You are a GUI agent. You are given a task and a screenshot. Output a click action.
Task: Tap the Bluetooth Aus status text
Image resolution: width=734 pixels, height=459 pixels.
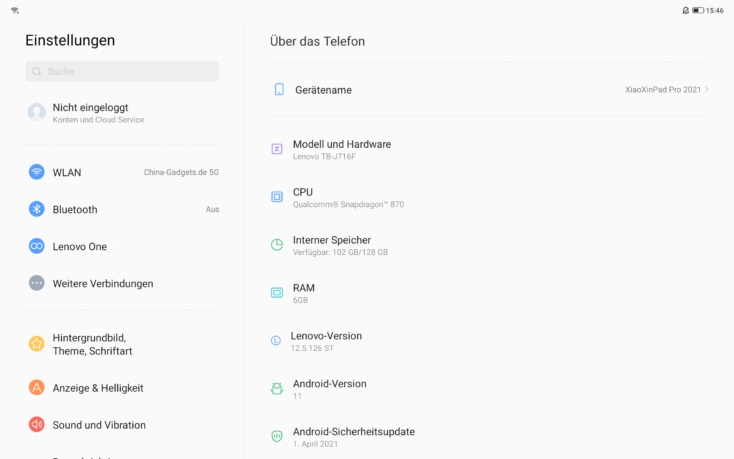(213, 209)
